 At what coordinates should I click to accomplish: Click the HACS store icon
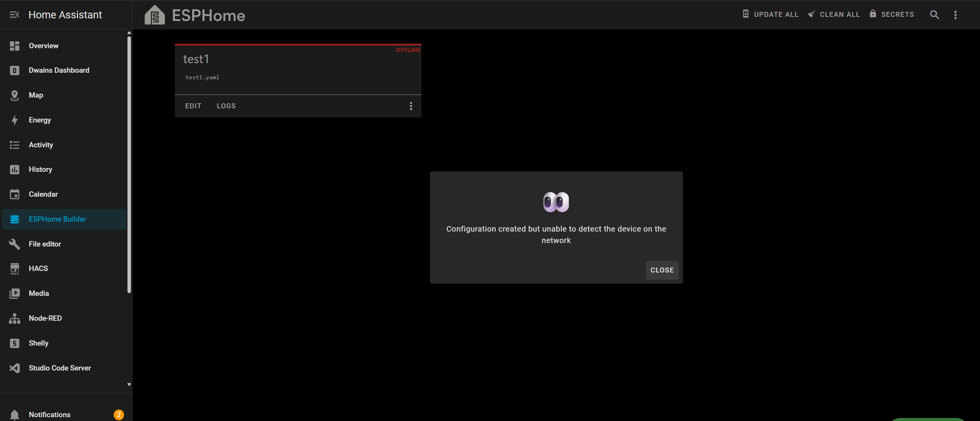15,269
